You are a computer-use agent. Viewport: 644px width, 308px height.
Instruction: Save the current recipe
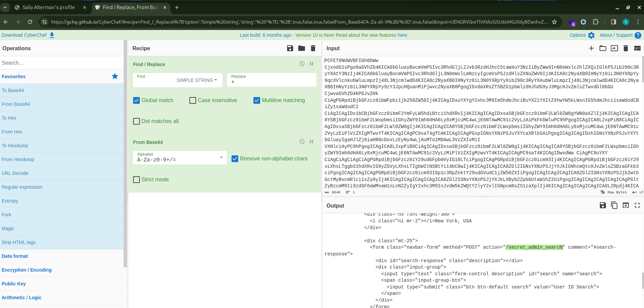coord(290,48)
